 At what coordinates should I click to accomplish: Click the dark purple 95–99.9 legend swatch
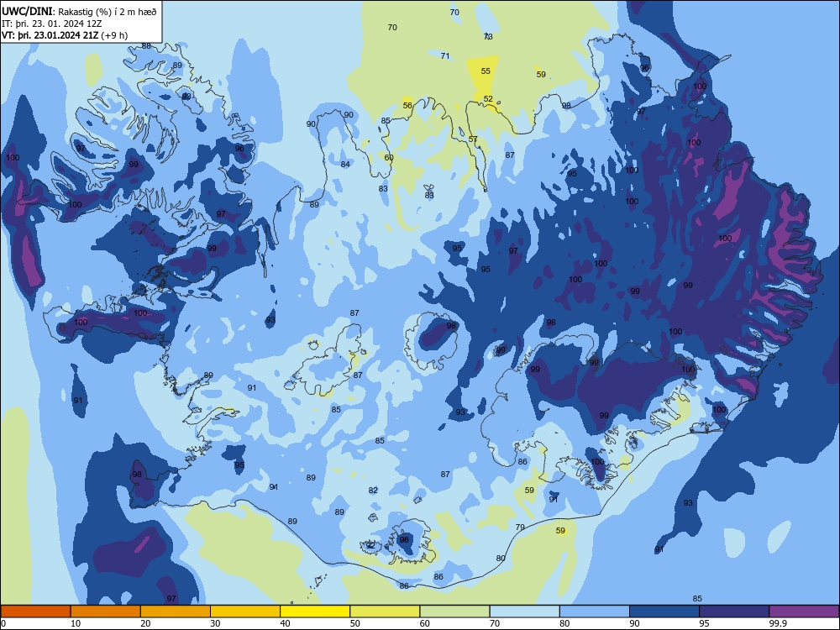click(734, 612)
